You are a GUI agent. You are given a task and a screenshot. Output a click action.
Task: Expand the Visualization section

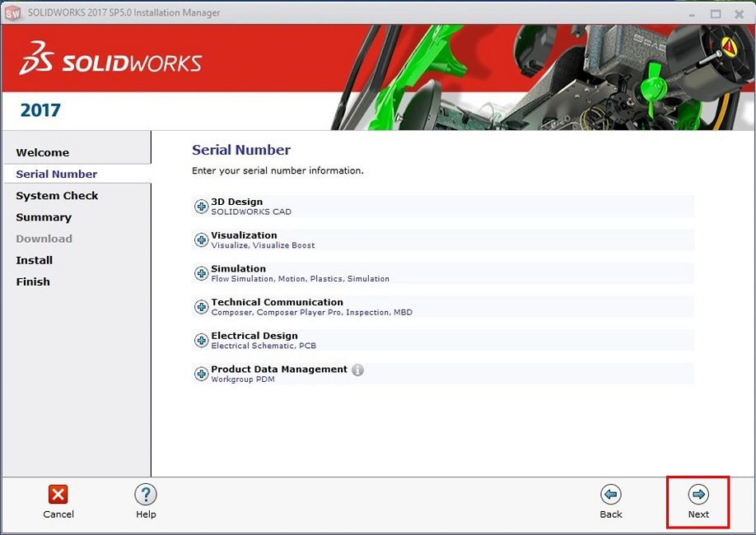pos(201,240)
